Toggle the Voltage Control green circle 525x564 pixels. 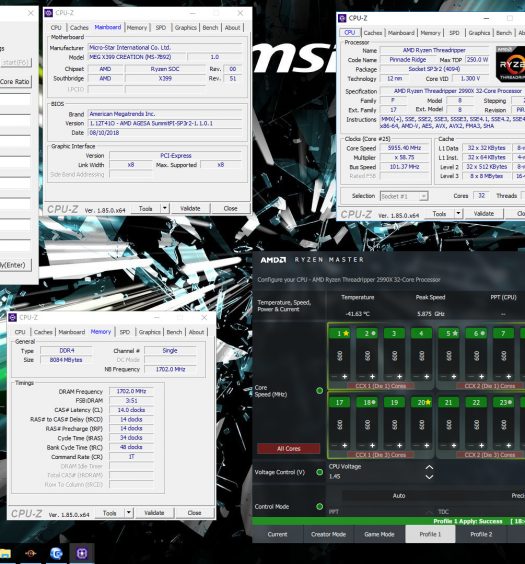319,472
